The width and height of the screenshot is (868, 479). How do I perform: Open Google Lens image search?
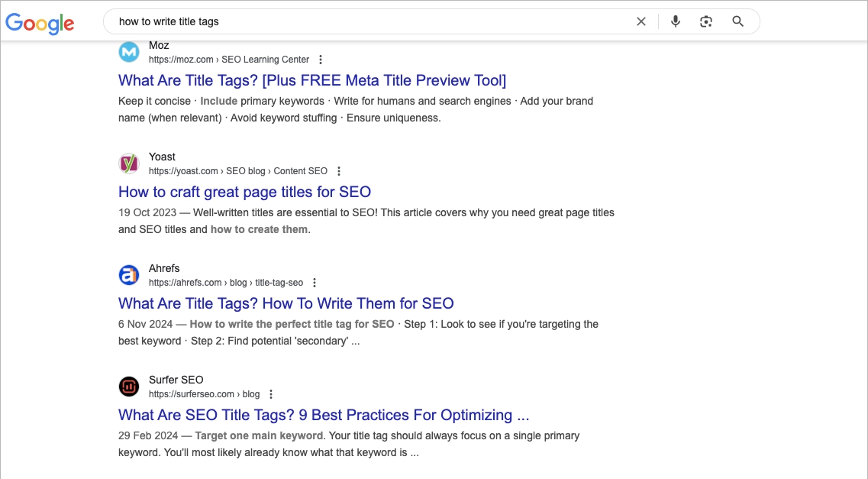(706, 21)
